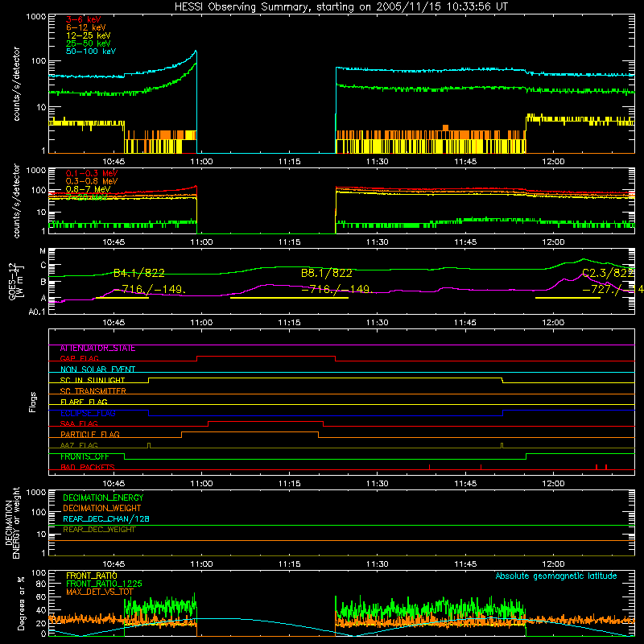Select the 25-50 keV legend label
Viewport: 644px width, 644px height.
click(89, 43)
